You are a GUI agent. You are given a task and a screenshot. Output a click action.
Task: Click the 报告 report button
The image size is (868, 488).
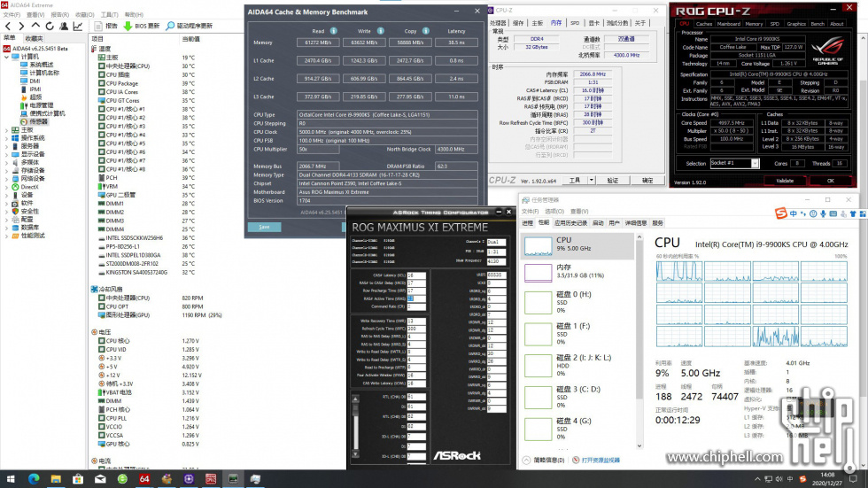[x=105, y=26]
